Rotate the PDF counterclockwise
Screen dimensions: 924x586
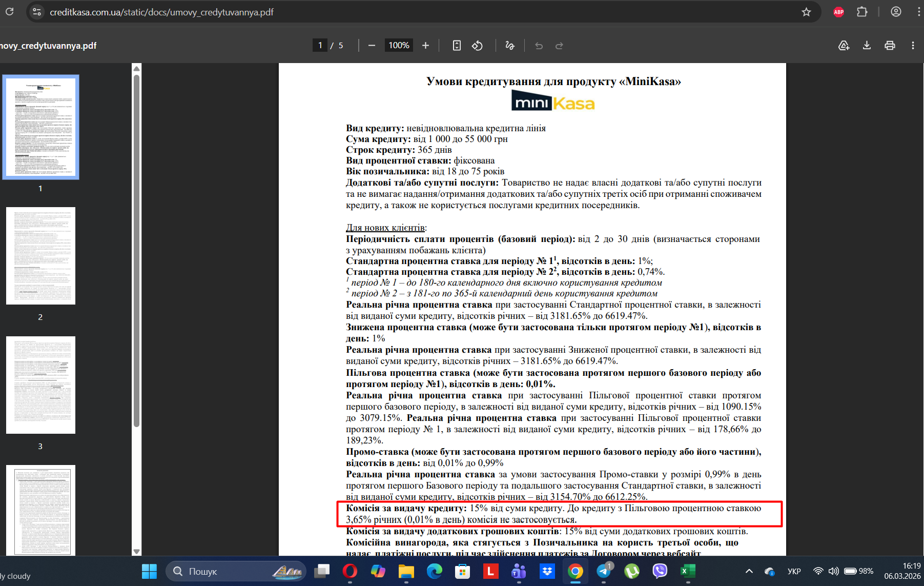click(x=477, y=46)
